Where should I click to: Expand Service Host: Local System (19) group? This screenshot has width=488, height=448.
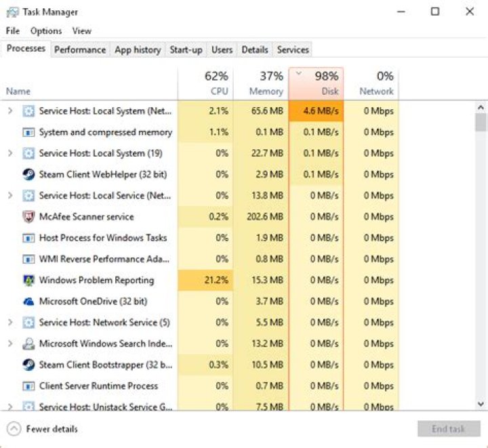click(x=10, y=153)
